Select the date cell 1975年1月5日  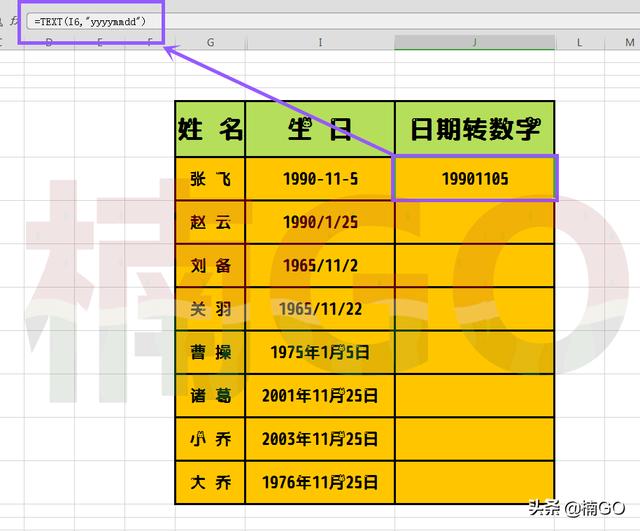click(320, 352)
